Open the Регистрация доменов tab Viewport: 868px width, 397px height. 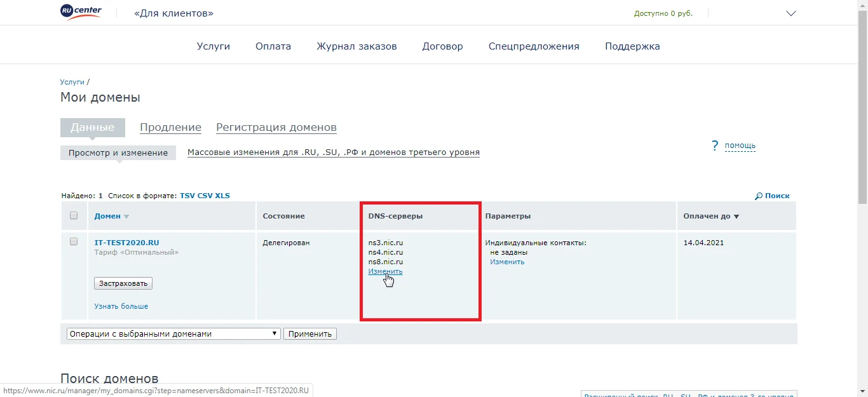(276, 127)
